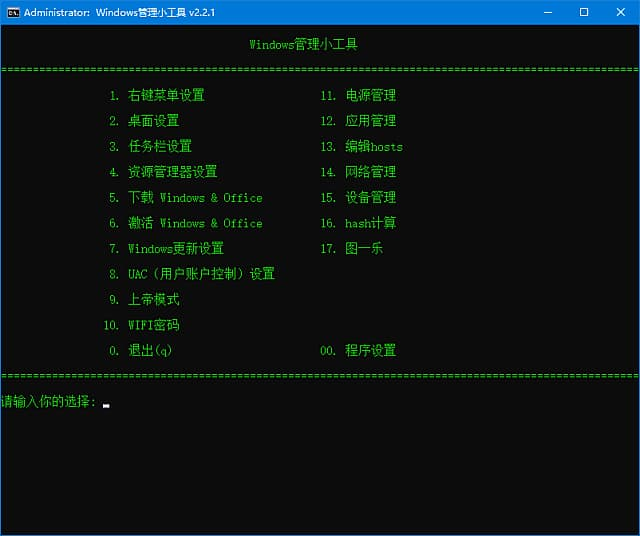Select UAC(用户账户控制)设置 entry

200,274
